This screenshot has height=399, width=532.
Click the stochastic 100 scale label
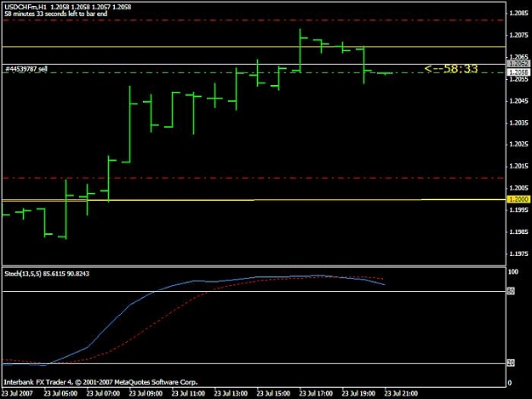[513, 272]
